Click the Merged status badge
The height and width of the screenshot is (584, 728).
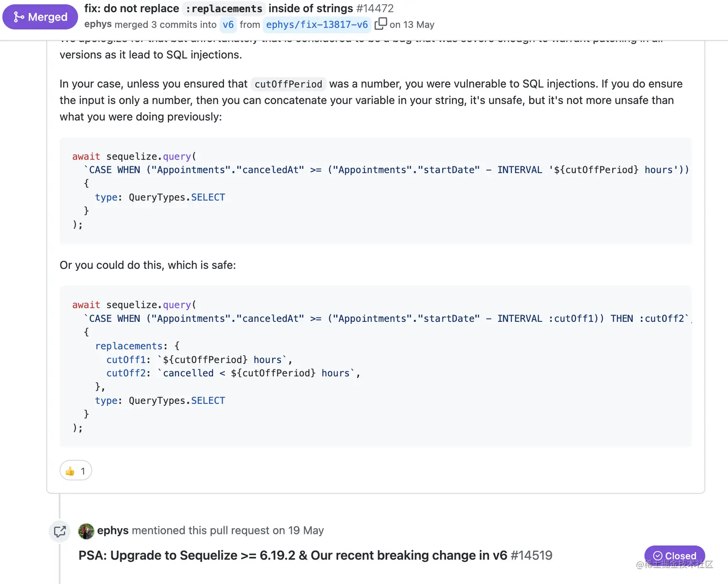point(40,17)
